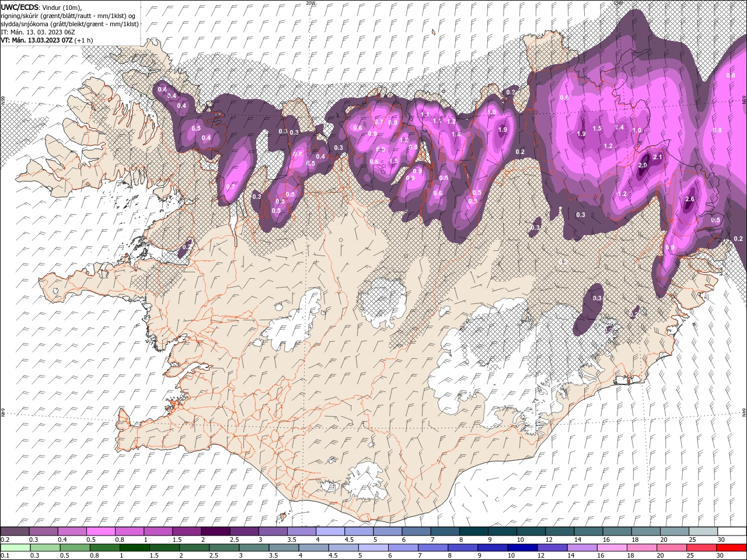
Task: Pick the pale green bottom-row swatch labelled 0.1
Action: 15,548
